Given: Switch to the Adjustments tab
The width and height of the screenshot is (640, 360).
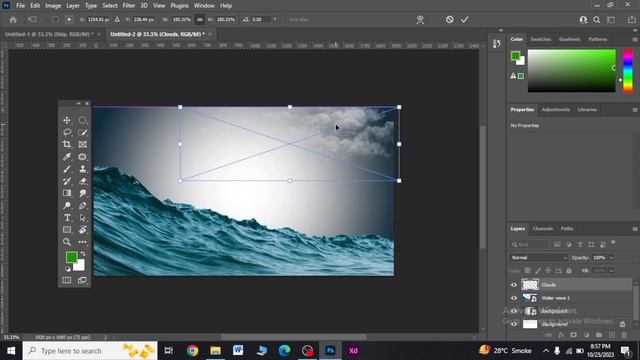Looking at the screenshot, I should tap(556, 110).
